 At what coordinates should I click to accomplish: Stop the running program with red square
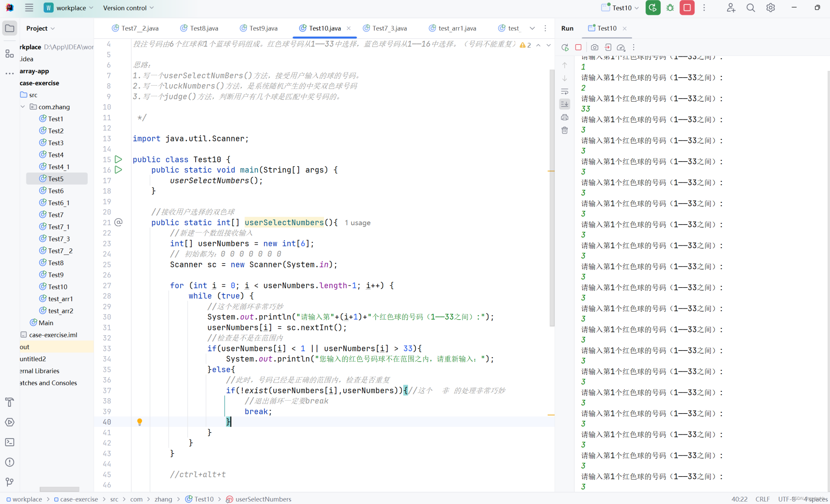point(687,8)
